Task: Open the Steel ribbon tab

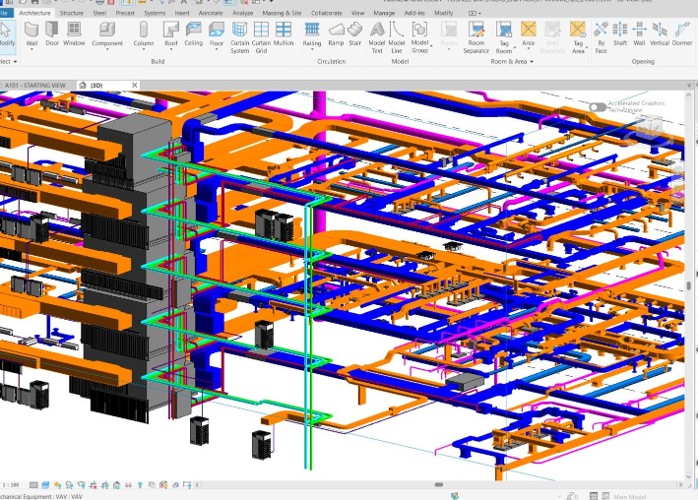Action: pos(99,13)
